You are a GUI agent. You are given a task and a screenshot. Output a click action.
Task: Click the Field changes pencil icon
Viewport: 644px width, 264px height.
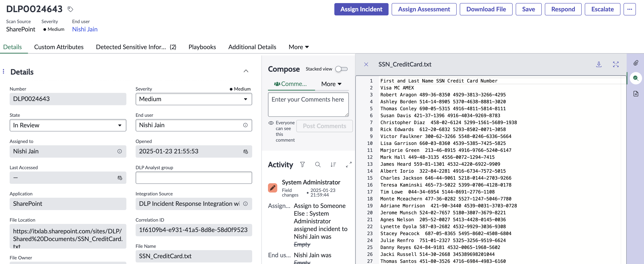272,188
